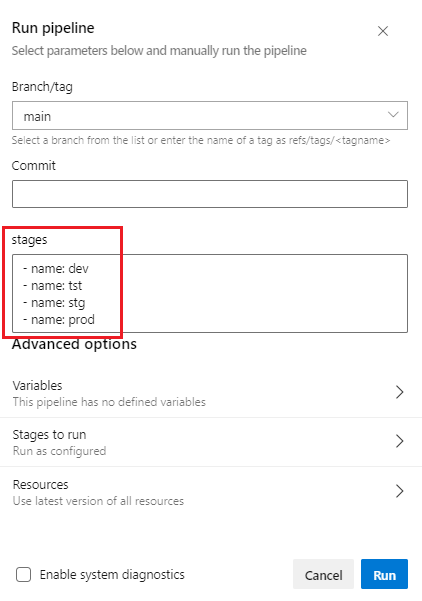Click the 'Branch/tag' field label

coord(42,87)
